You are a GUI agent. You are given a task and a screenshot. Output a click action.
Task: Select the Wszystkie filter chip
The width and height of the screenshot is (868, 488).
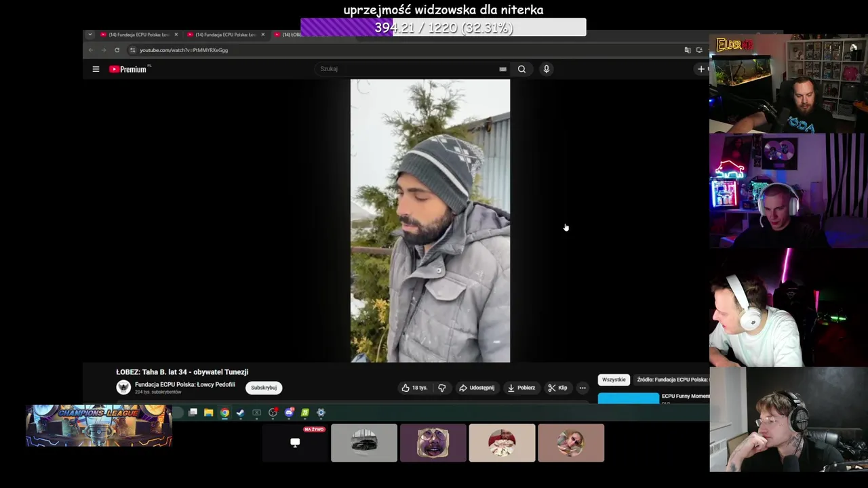click(x=614, y=380)
